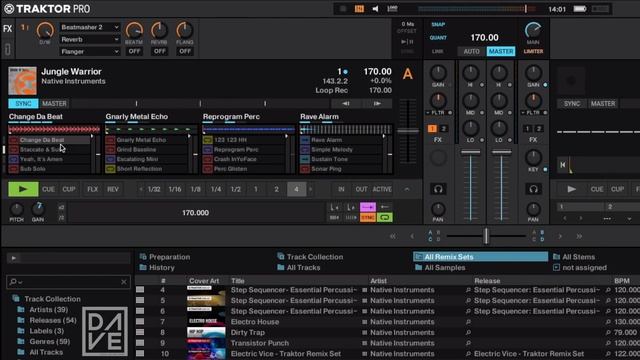The image size is (640, 360).
Task: Toggle MASTER on deck A
Action: 54,104
